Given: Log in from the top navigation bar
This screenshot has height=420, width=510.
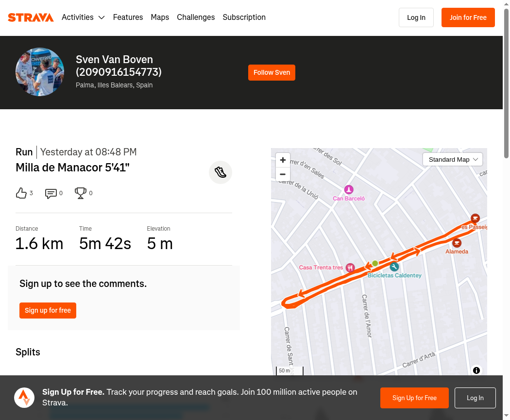Looking at the screenshot, I should tap(416, 17).
